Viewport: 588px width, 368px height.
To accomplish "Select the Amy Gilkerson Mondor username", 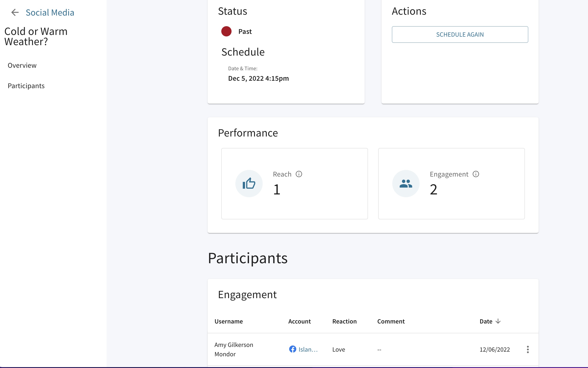I will click(x=234, y=349).
